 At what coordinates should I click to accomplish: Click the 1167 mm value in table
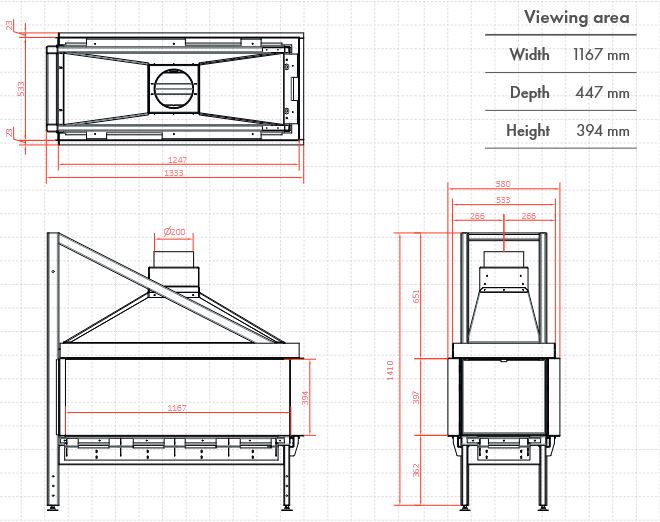tap(602, 54)
